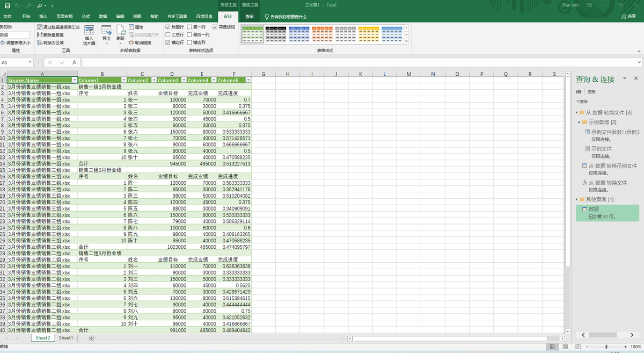This screenshot has height=353, width=644.
Task: Toggle the Header Row (标题行) checkbox
Action: [x=169, y=27]
